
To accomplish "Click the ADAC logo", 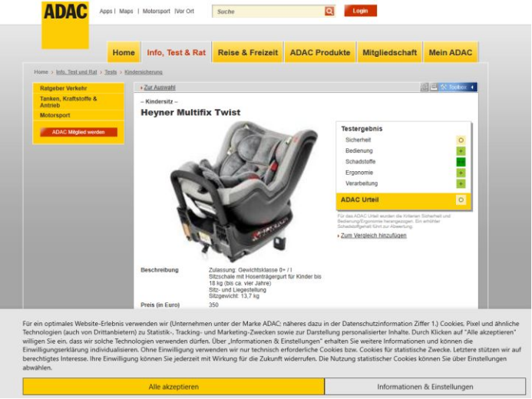I will (x=65, y=25).
